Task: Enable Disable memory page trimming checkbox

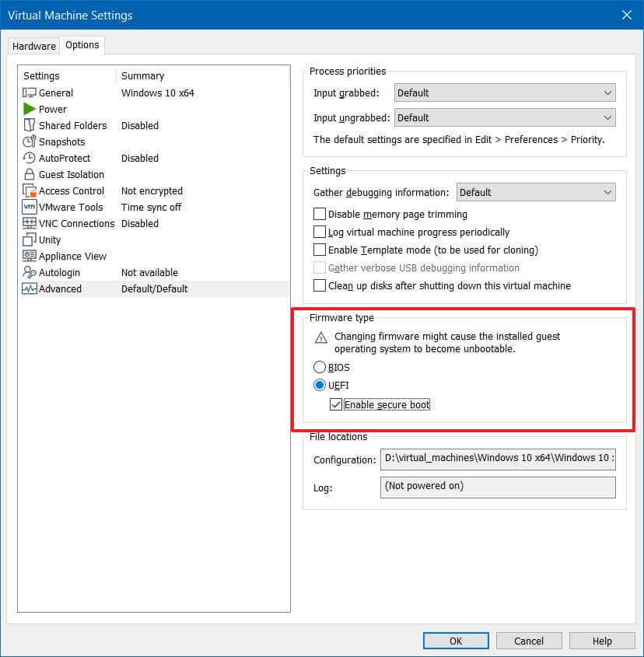Action: coord(320,214)
